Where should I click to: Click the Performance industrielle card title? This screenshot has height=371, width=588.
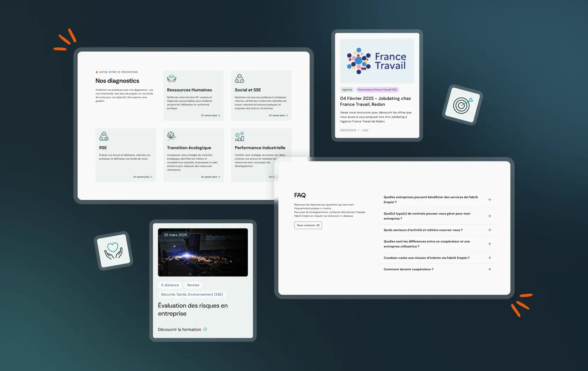[x=260, y=148]
